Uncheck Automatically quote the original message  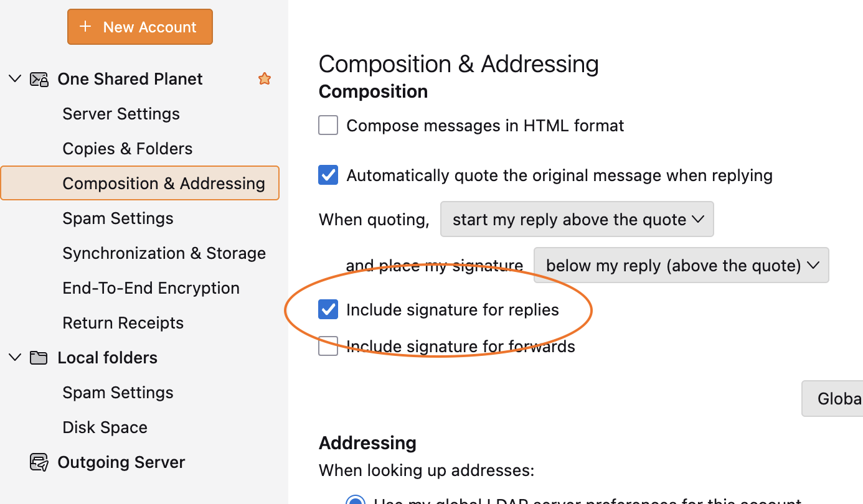pyautogui.click(x=328, y=175)
